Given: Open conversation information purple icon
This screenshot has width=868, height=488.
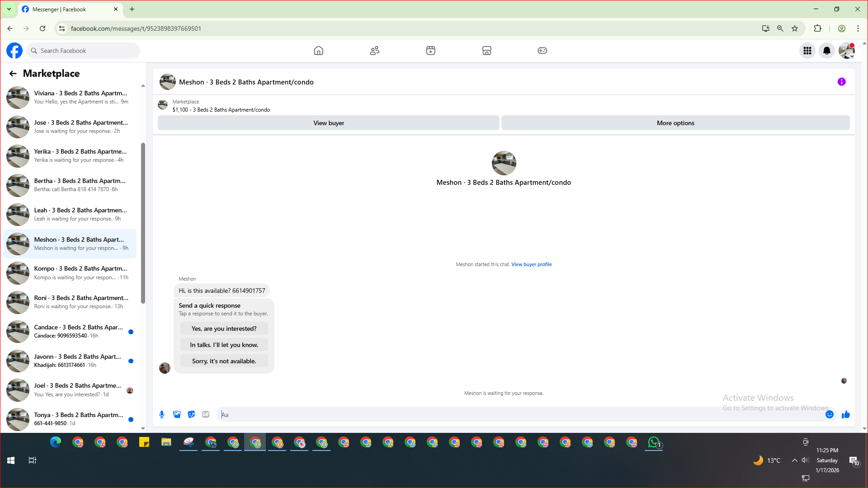Looking at the screenshot, I should click(841, 82).
